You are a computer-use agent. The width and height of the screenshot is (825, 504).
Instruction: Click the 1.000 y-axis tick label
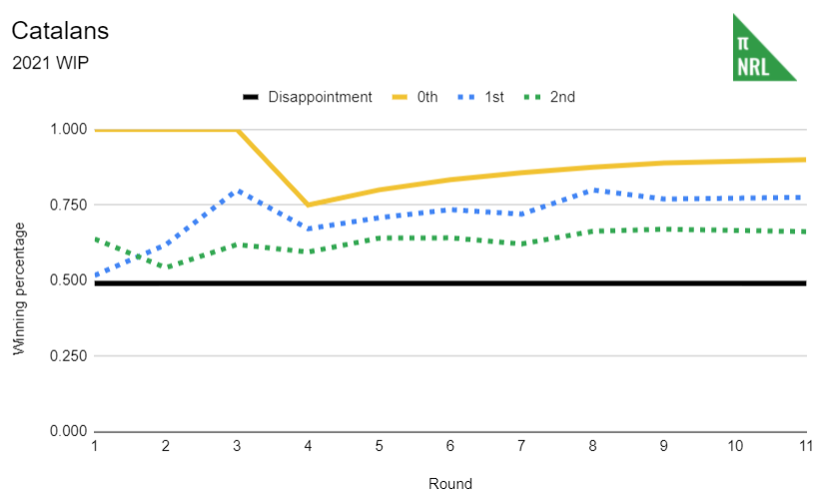point(68,130)
